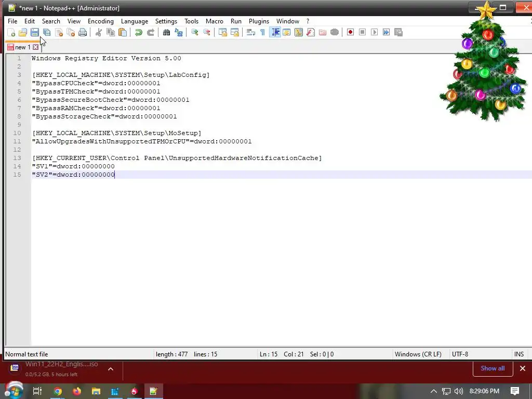Open the Run menu
Screen dimensions: 532x399
tap(236, 21)
